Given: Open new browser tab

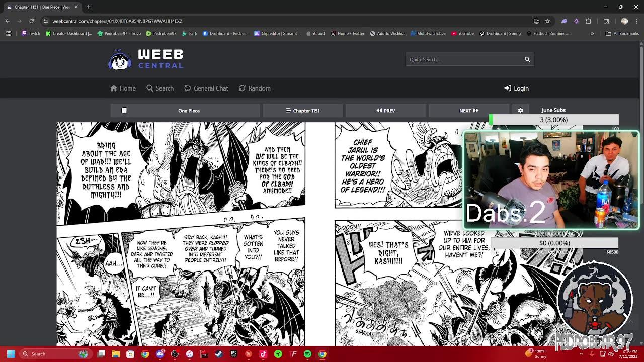Looking at the screenshot, I should (88, 7).
